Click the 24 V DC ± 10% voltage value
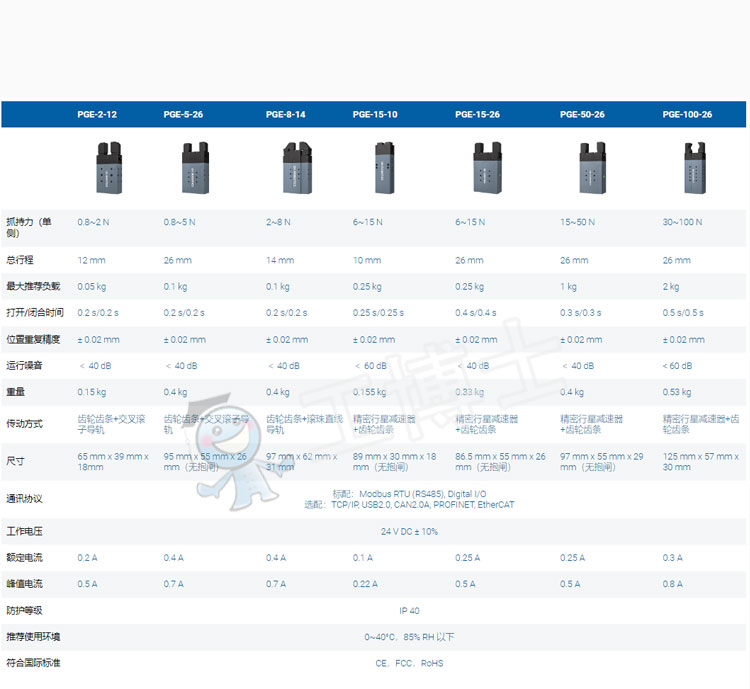Viewport: 750px width, 689px height. 409,532
